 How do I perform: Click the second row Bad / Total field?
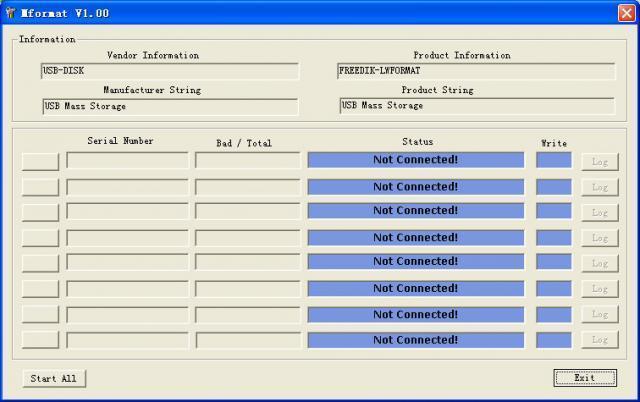click(248, 187)
